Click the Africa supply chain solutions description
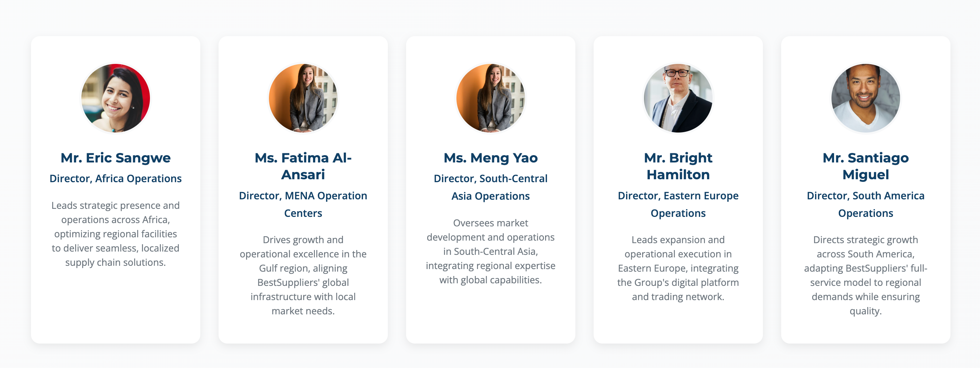 coord(116,234)
